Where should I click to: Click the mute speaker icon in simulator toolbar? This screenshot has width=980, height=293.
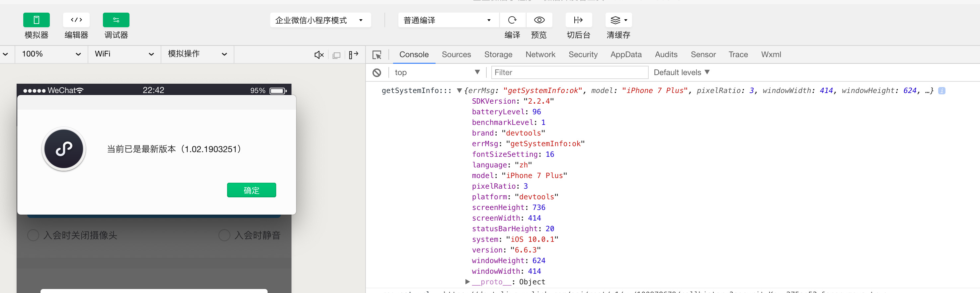319,55
